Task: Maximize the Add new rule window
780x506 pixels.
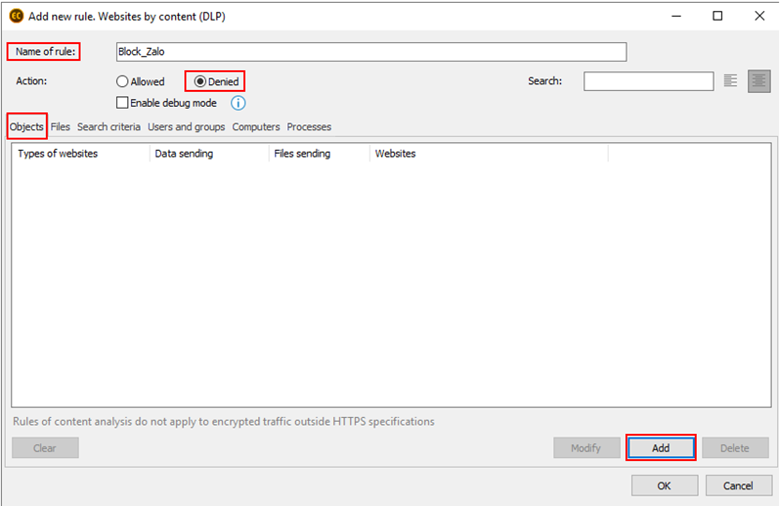Action: coord(717,17)
